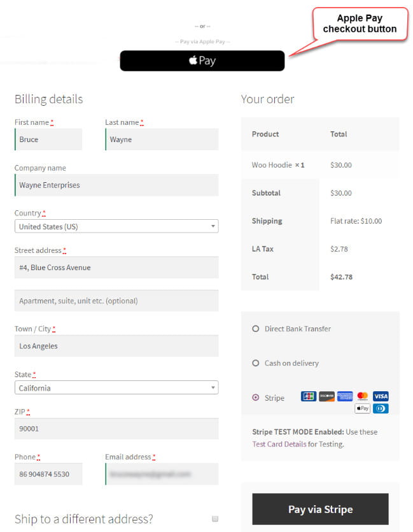Viewport: 413px width, 532px height.
Task: Click the Email address input field
Action: point(161,474)
